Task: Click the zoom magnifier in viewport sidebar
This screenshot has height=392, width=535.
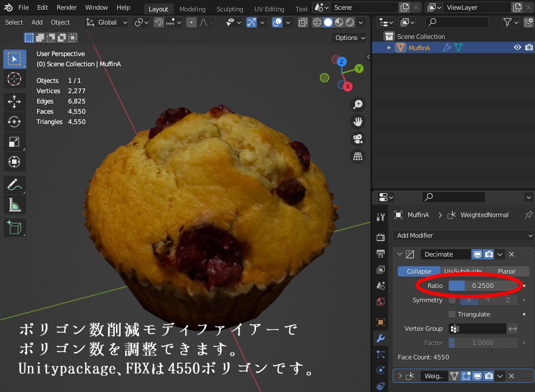Action: point(357,104)
